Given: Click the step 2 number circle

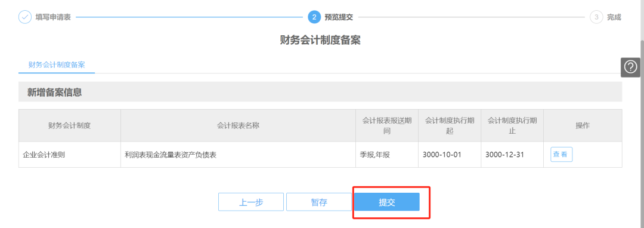Looking at the screenshot, I should (x=314, y=17).
